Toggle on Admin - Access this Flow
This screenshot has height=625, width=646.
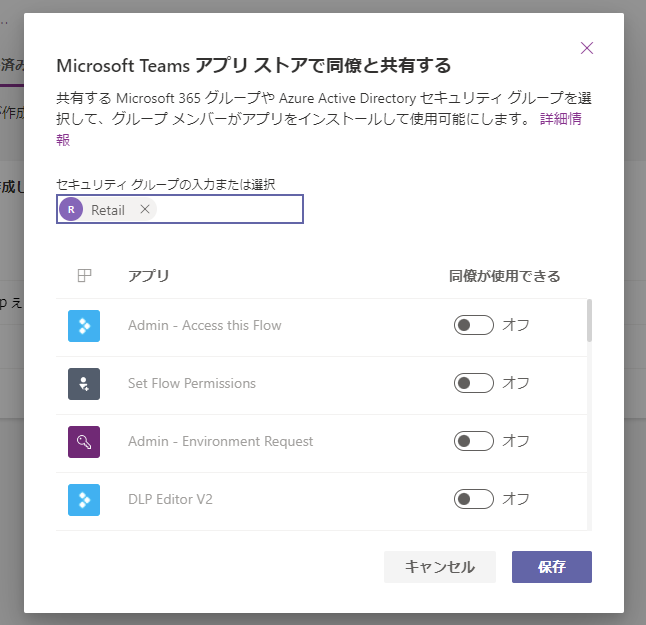pos(474,325)
